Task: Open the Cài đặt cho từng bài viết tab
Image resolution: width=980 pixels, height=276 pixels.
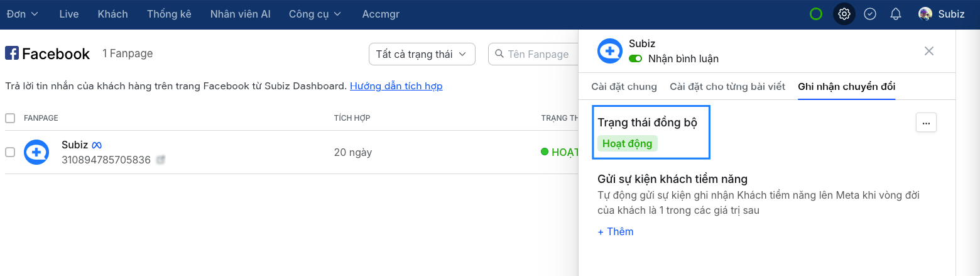Action: tap(727, 87)
